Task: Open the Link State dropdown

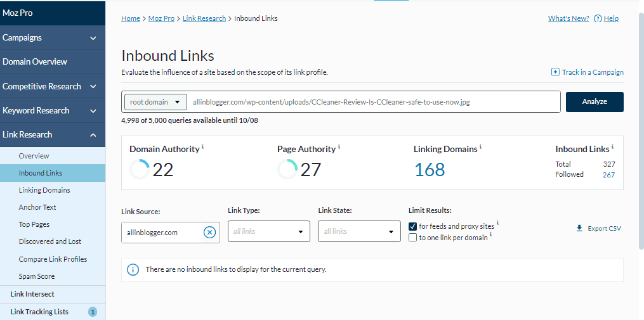Action: (359, 231)
